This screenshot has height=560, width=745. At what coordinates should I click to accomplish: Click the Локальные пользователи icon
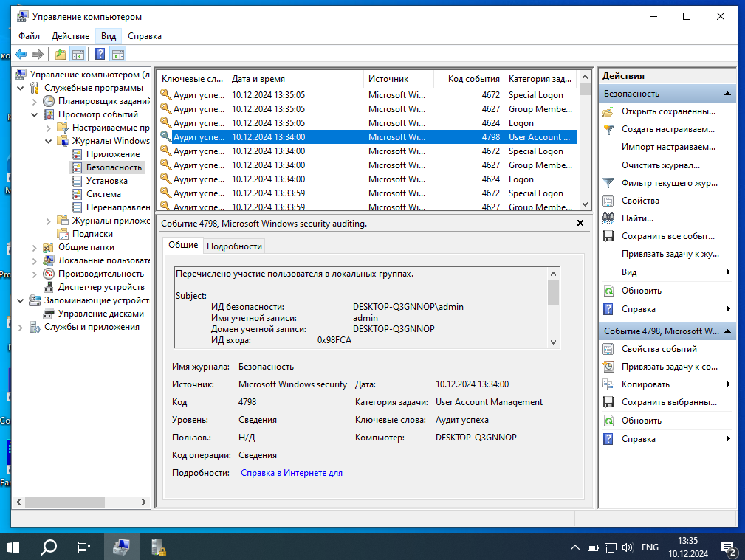coord(49,260)
